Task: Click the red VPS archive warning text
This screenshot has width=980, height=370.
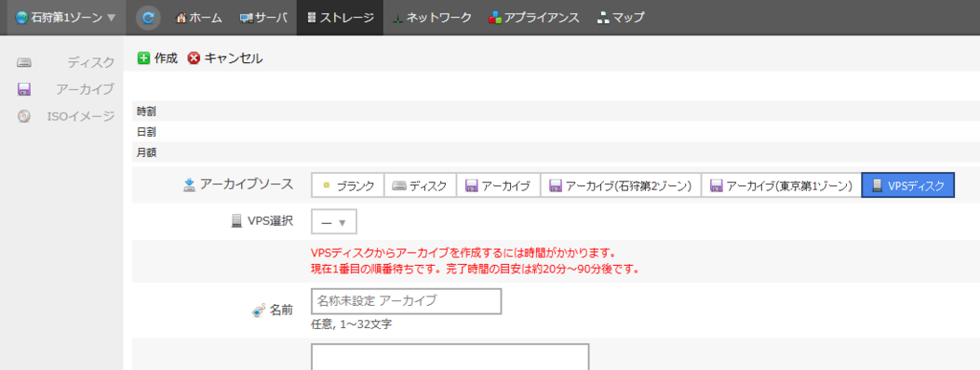Action: click(x=478, y=262)
